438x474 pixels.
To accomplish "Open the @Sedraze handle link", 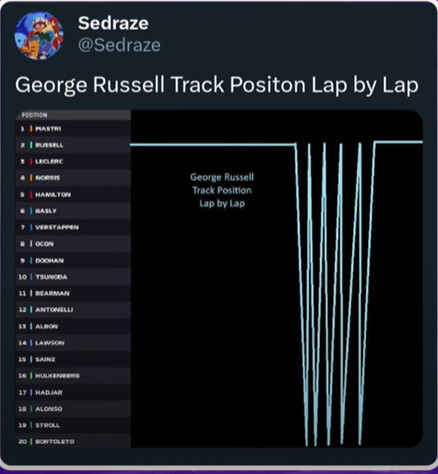I will (119, 45).
